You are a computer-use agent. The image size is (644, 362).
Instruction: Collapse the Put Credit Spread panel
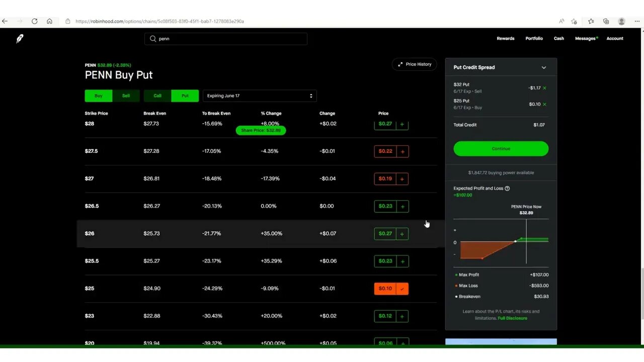(x=544, y=67)
